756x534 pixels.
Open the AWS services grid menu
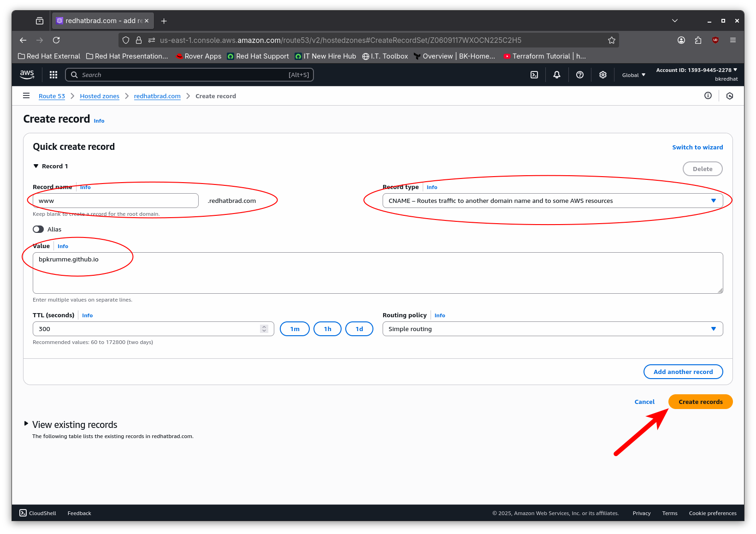pyautogui.click(x=53, y=75)
